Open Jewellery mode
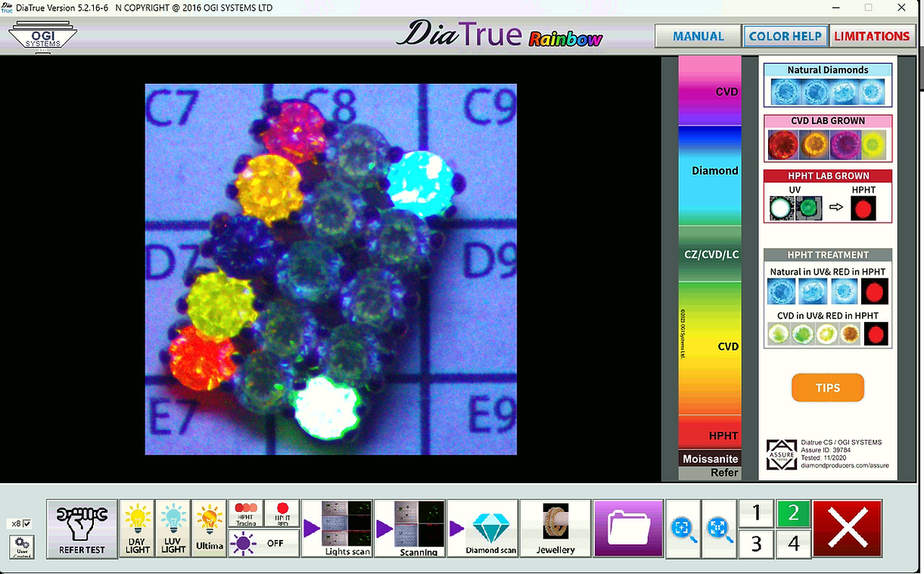The height and width of the screenshot is (574, 924). 555,529
